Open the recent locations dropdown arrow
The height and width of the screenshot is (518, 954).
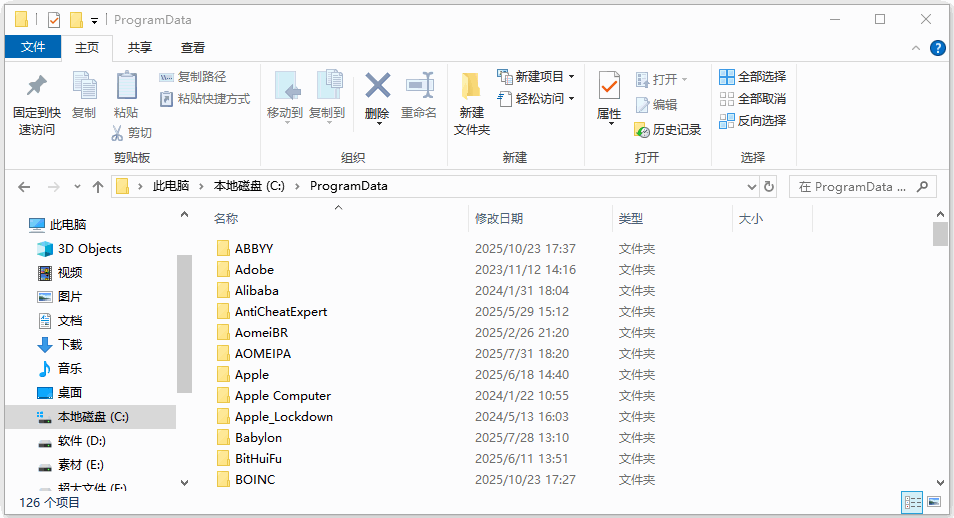pos(77,187)
